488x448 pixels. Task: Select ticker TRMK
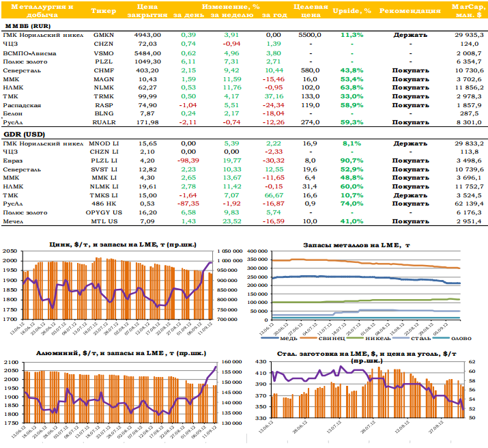pos(104,96)
